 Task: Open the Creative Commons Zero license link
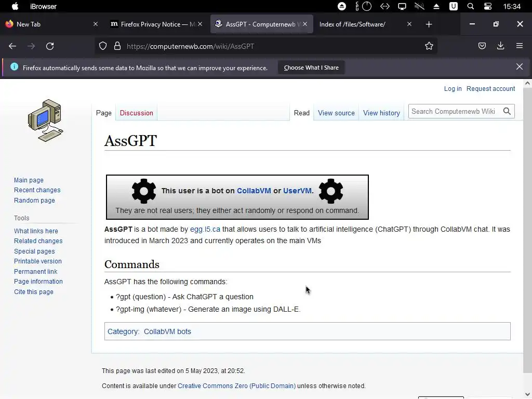tap(236, 386)
